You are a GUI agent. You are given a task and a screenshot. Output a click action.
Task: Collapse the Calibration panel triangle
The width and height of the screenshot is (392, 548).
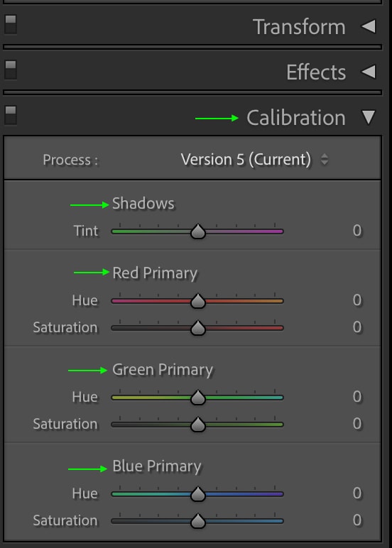369,117
